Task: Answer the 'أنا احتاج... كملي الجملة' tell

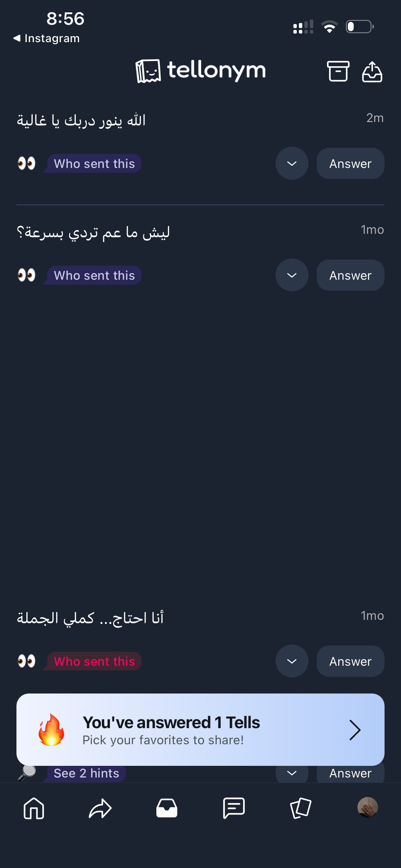Action: pos(350,661)
